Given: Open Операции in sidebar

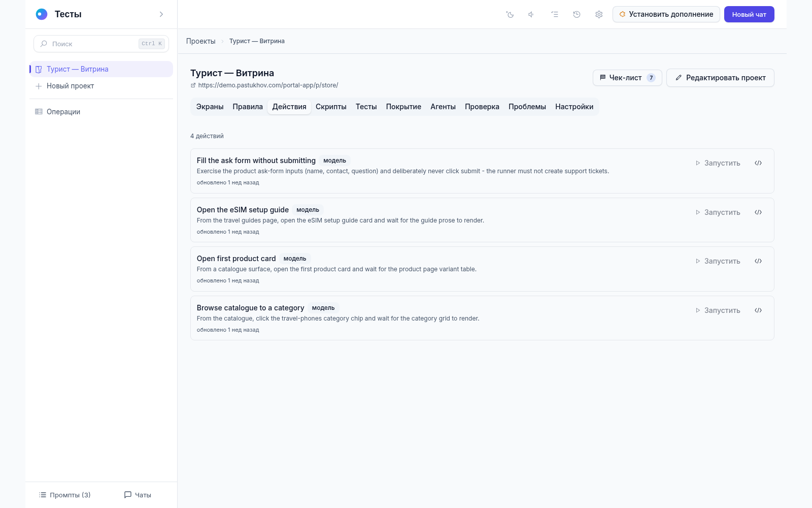Looking at the screenshot, I should 101,112.
